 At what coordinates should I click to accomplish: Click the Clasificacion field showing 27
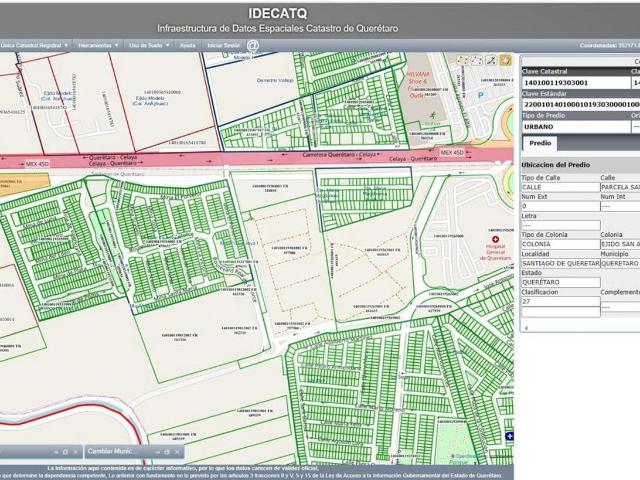pyautogui.click(x=561, y=302)
